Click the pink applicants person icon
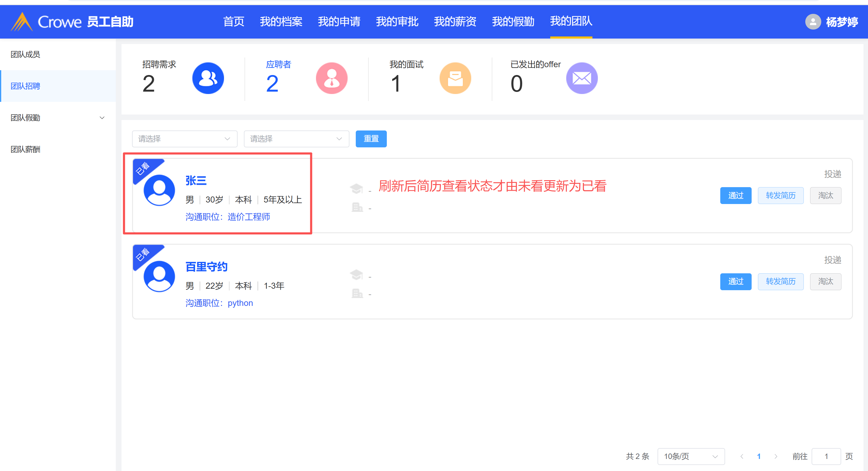 click(332, 78)
